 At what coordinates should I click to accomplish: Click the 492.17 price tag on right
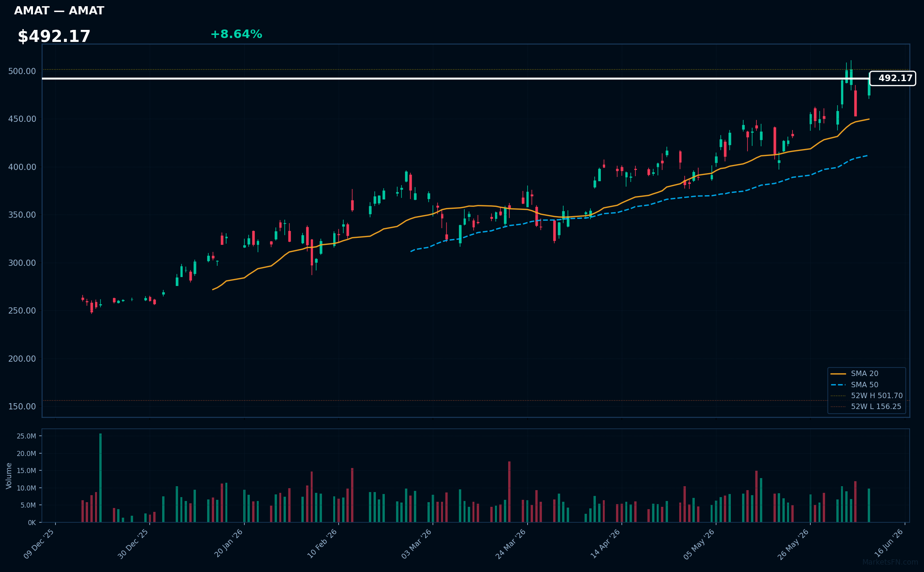(893, 78)
